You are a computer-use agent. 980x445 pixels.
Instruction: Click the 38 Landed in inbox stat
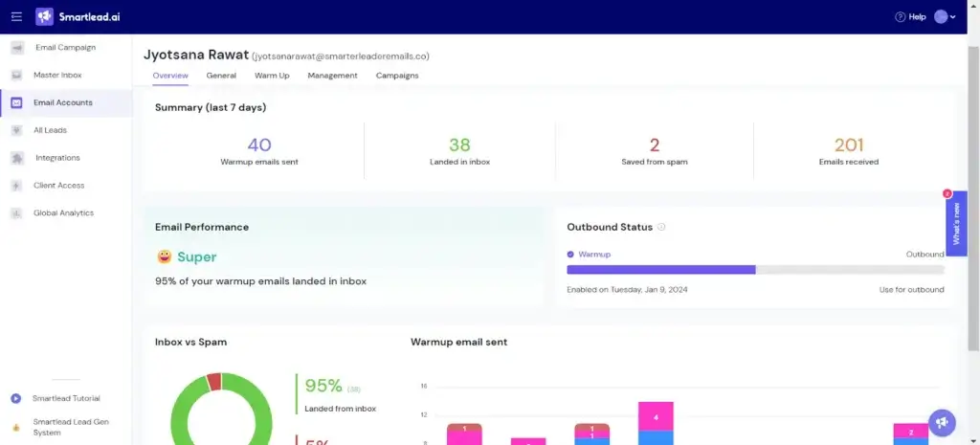pyautogui.click(x=459, y=150)
